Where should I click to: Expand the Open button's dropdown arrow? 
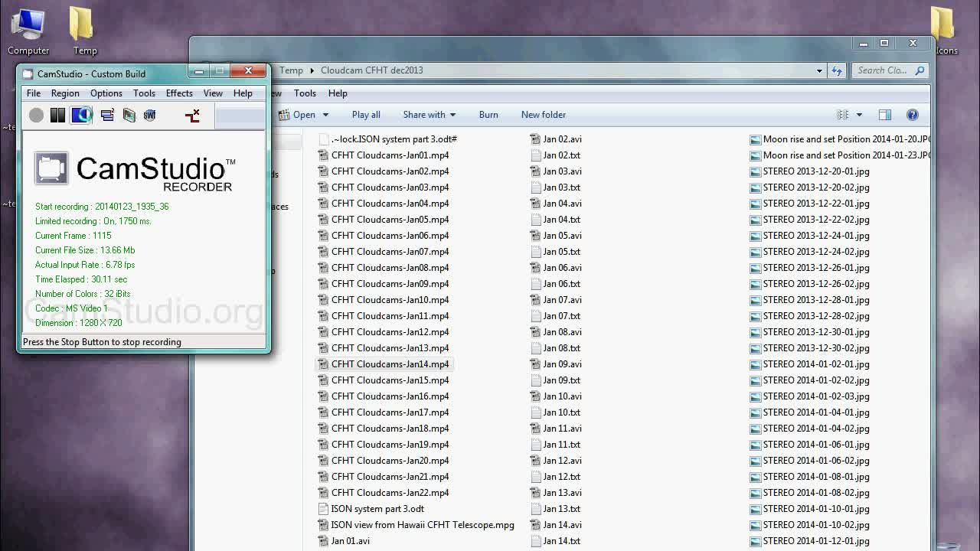325,115
